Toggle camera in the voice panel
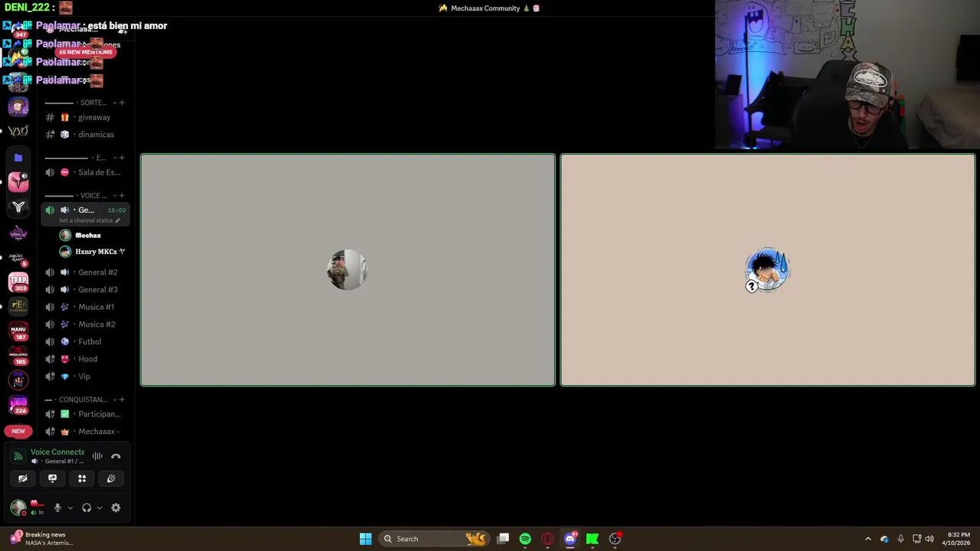Screen dimensions: 980x551 click(23, 478)
